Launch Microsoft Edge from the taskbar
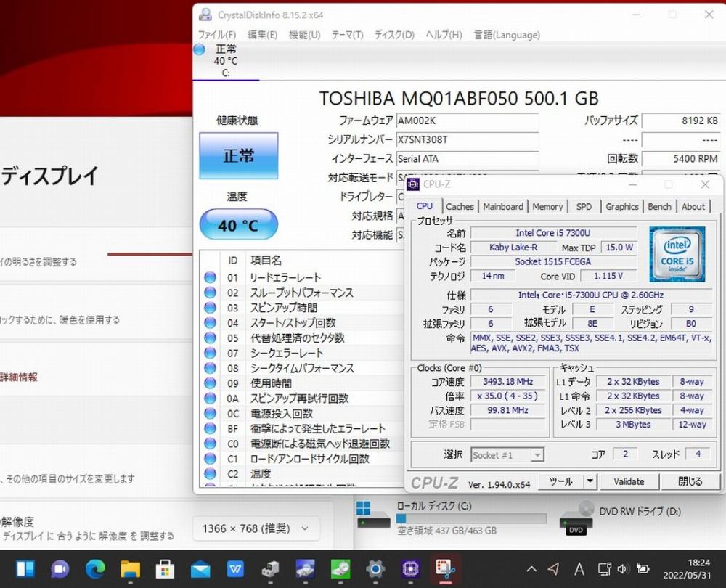The width and height of the screenshot is (726, 588). coord(95,568)
